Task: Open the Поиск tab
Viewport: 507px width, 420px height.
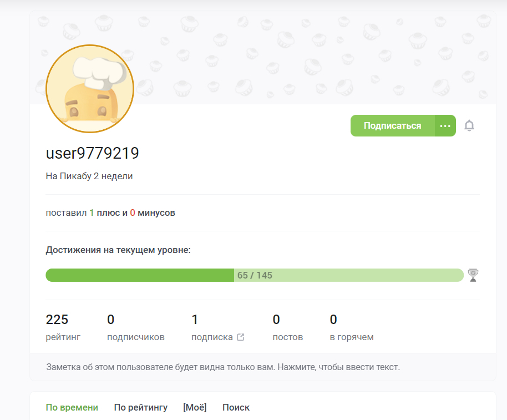Action: click(236, 407)
